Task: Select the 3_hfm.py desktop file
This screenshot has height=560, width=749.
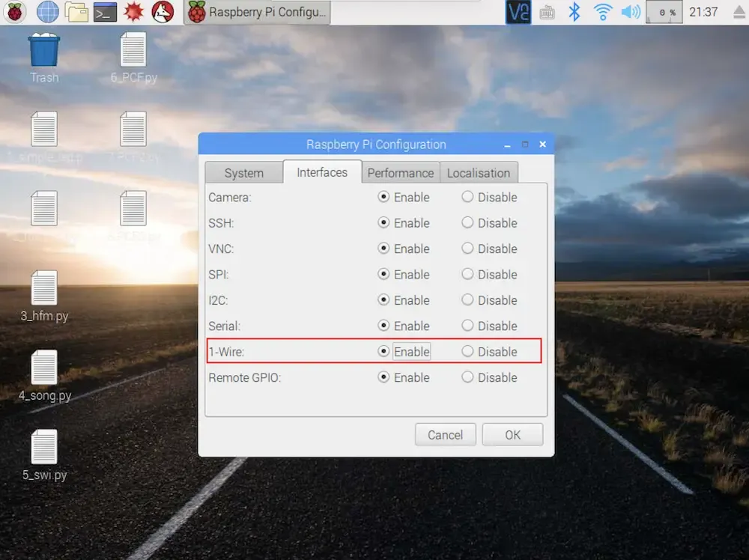Action: (x=44, y=296)
